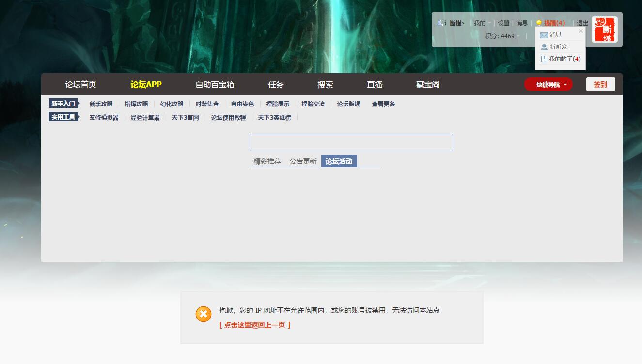The height and width of the screenshot is (364, 642).
Task: Select the 论坛活动 tab
Action: [339, 161]
